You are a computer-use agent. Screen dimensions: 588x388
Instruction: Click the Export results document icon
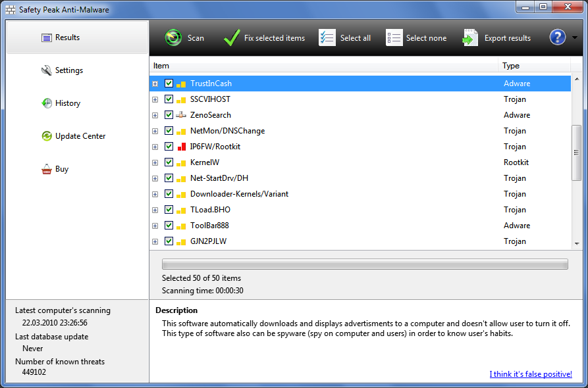click(x=470, y=38)
